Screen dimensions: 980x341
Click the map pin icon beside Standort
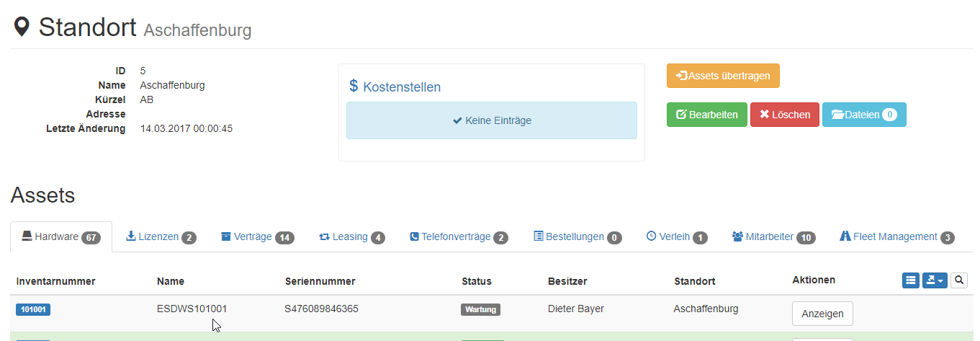pos(22,28)
